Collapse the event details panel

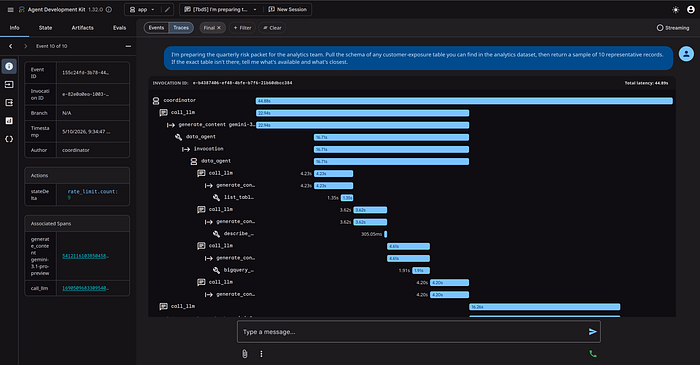[x=128, y=46]
